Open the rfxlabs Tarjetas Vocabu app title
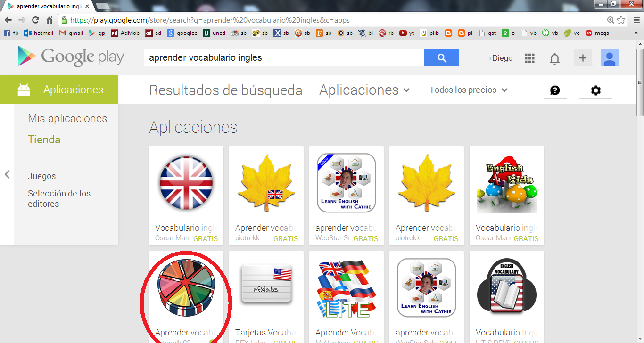The height and width of the screenshot is (343, 644). tap(265, 333)
